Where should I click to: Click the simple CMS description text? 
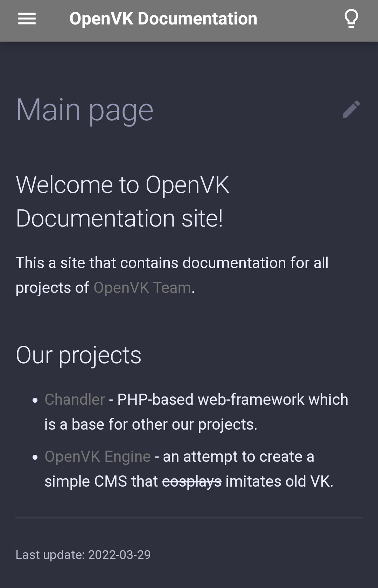pyautogui.click(x=101, y=481)
